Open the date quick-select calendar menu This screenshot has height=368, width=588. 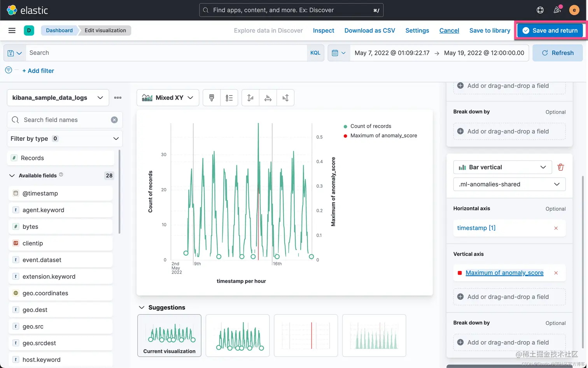point(339,53)
